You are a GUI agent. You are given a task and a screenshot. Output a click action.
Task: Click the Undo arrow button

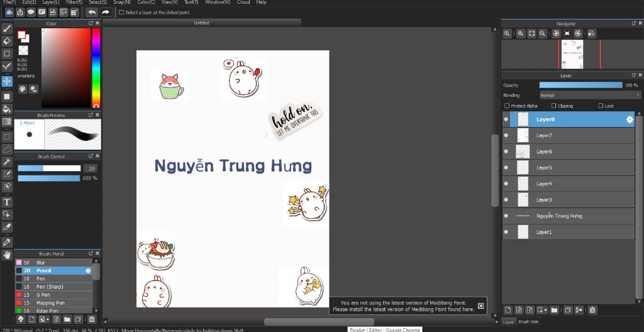coord(92,13)
